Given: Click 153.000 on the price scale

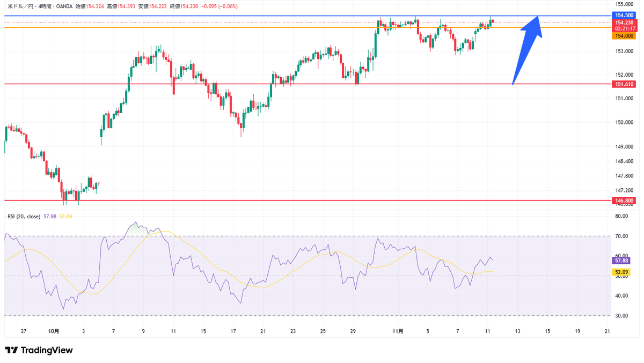Looking at the screenshot, I should click(x=624, y=51).
